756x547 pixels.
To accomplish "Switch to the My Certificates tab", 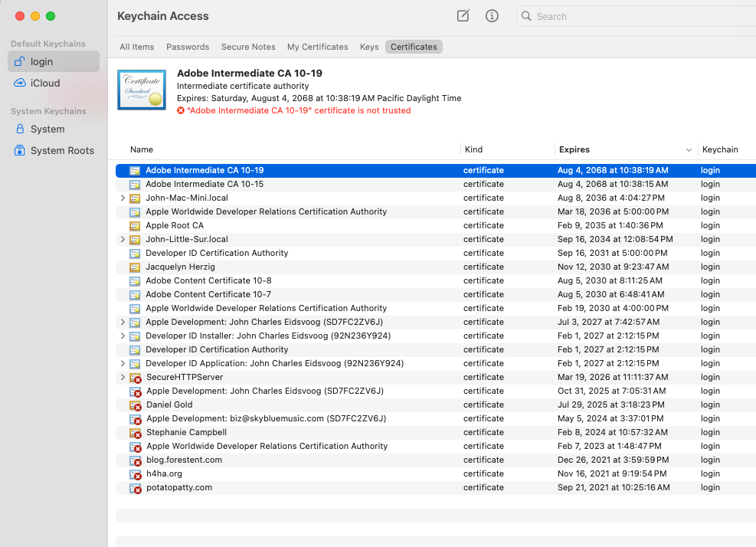I will [318, 47].
